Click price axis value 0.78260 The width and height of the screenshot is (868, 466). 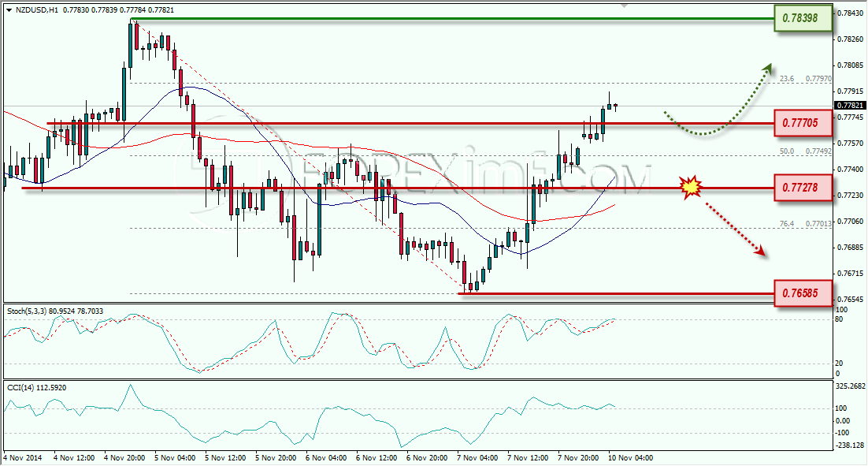[x=851, y=39]
